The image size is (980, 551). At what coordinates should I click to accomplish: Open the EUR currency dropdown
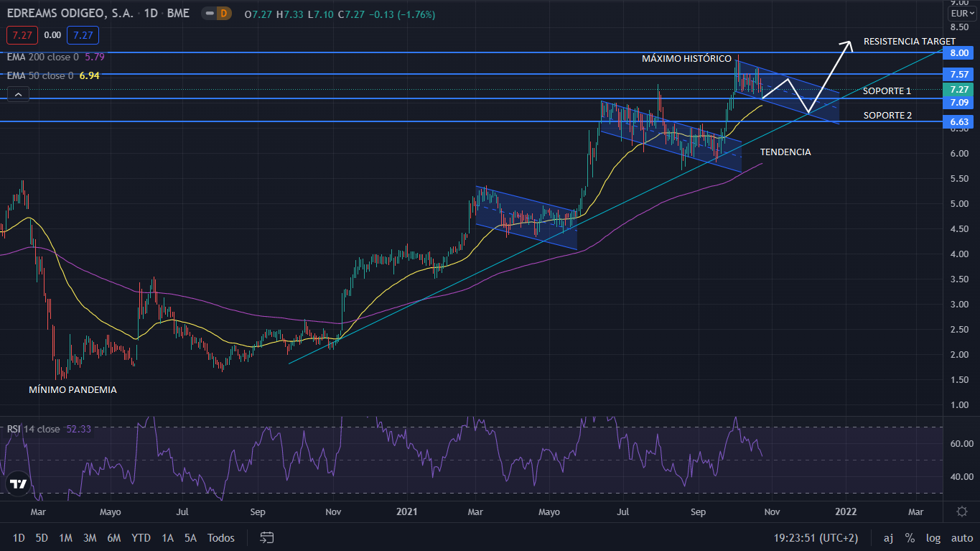[x=961, y=14]
